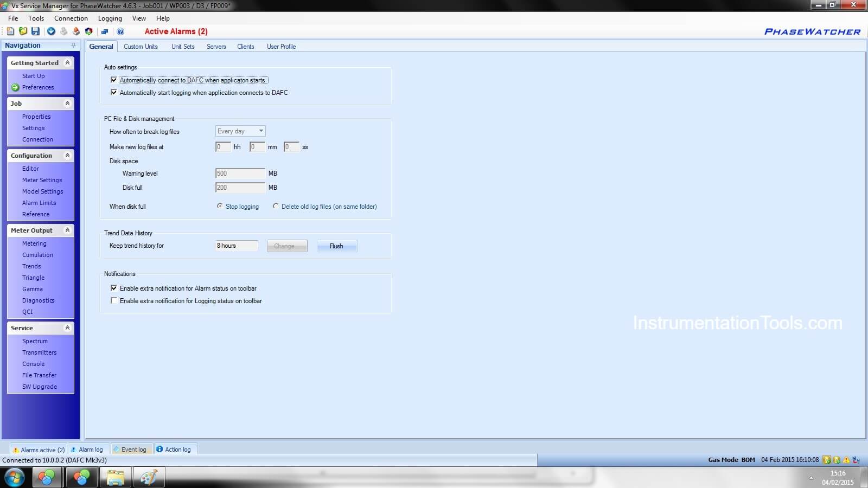The width and height of the screenshot is (868, 488).
Task: Click the Save floppy disk toolbar icon
Action: (35, 31)
